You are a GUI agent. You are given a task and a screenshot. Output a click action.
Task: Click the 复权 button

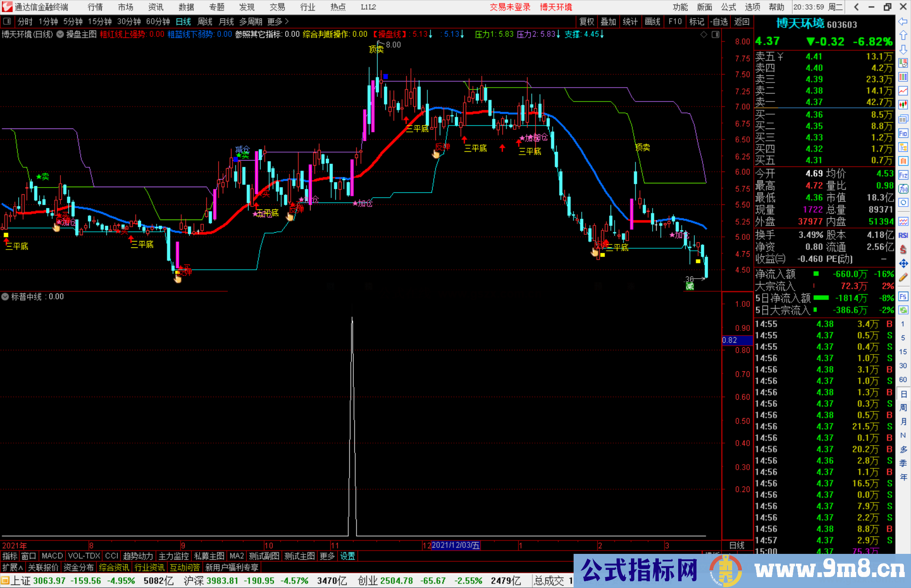587,21
